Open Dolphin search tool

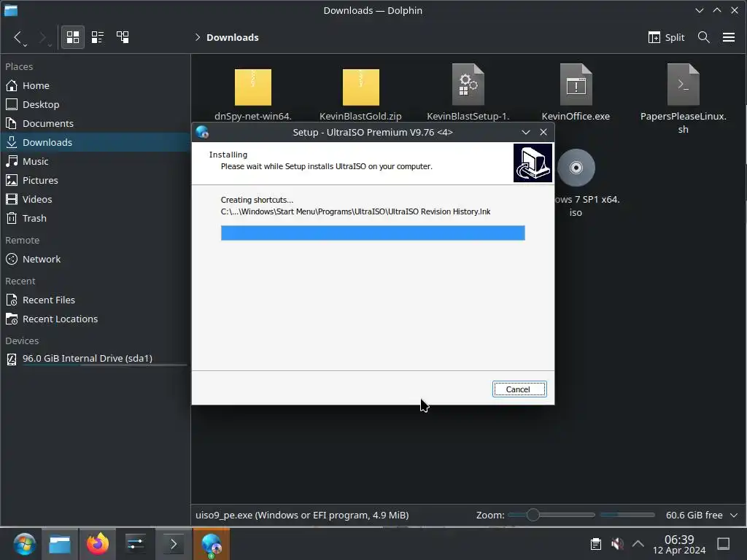pyautogui.click(x=704, y=37)
